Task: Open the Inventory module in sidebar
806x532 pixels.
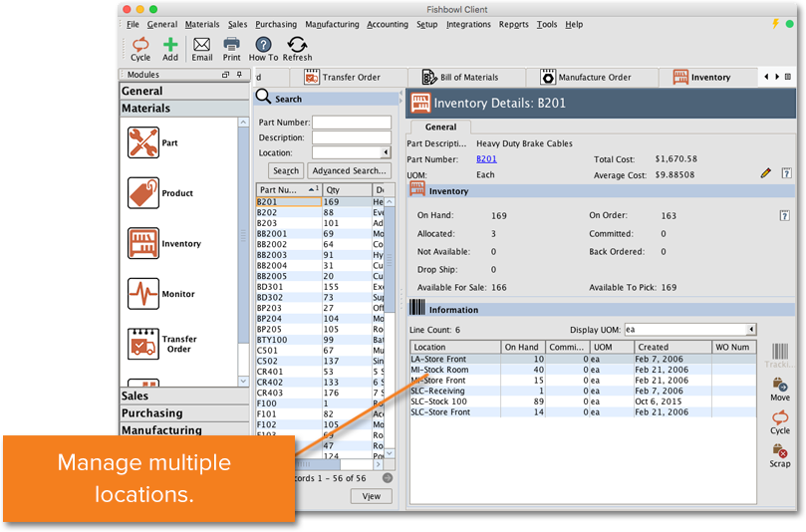Action: 143,243
